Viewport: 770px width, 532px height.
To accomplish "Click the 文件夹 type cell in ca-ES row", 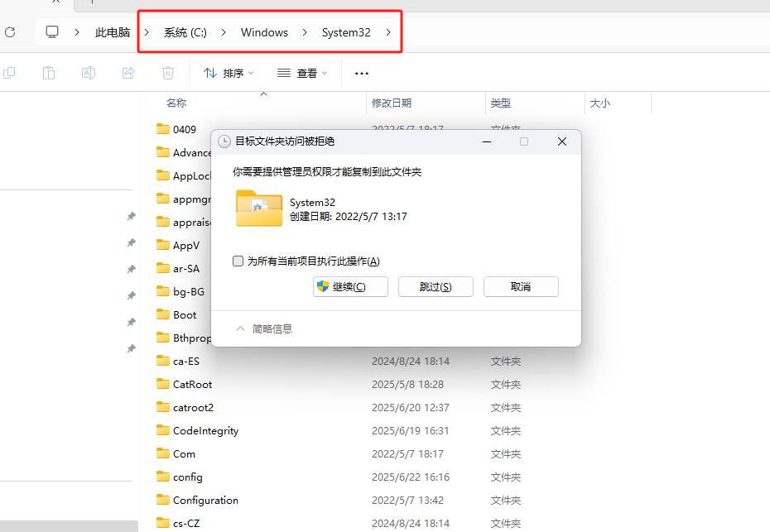I will [x=506, y=362].
